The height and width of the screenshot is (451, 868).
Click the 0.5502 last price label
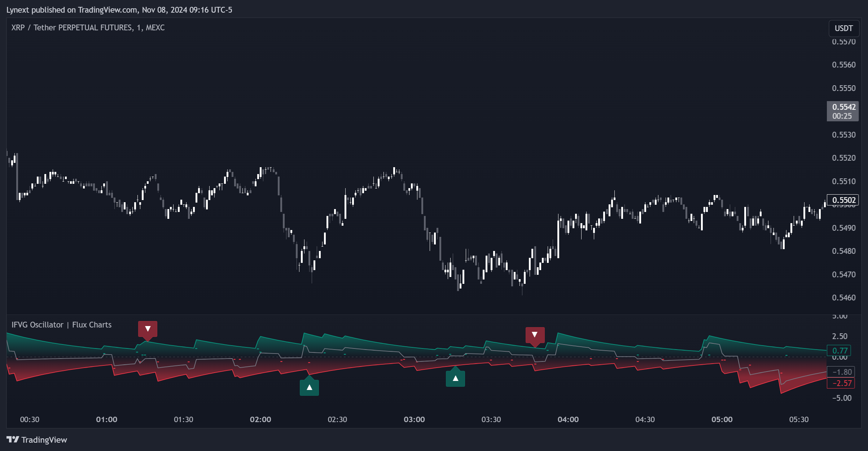tap(843, 200)
